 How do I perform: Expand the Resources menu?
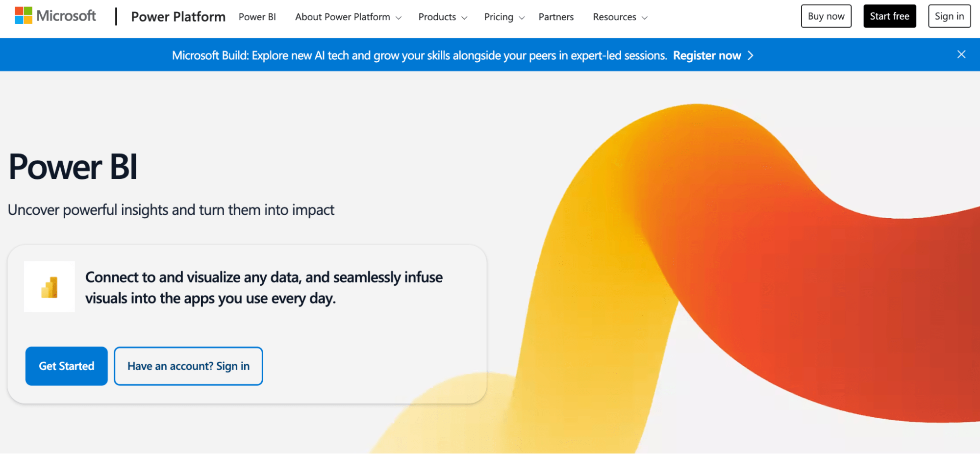click(620, 17)
